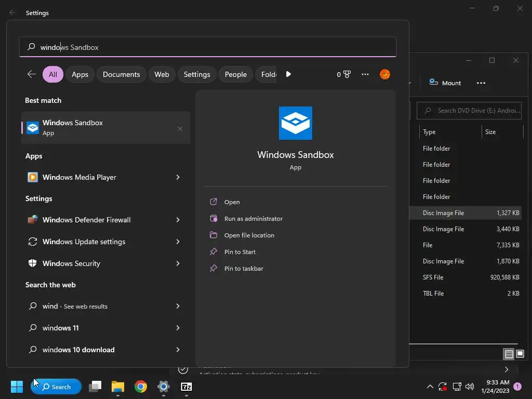The width and height of the screenshot is (532, 399).
Task: Search web for 'windows 11' suggestion
Action: pyautogui.click(x=105, y=328)
